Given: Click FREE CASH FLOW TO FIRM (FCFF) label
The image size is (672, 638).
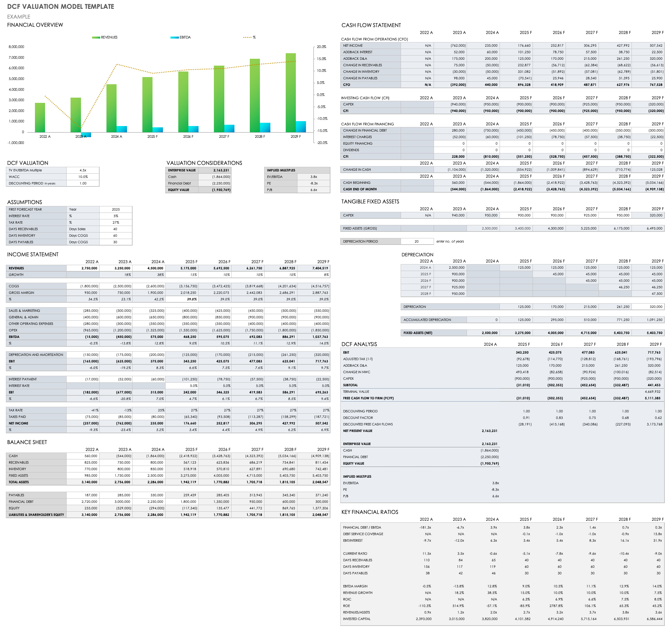Looking at the screenshot, I should [368, 398].
